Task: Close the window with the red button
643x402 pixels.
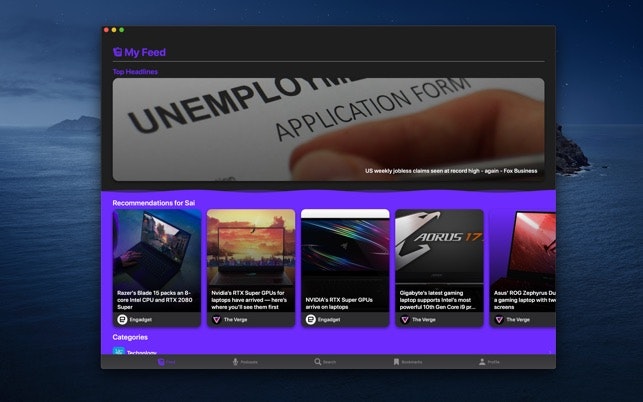Action: (107, 30)
